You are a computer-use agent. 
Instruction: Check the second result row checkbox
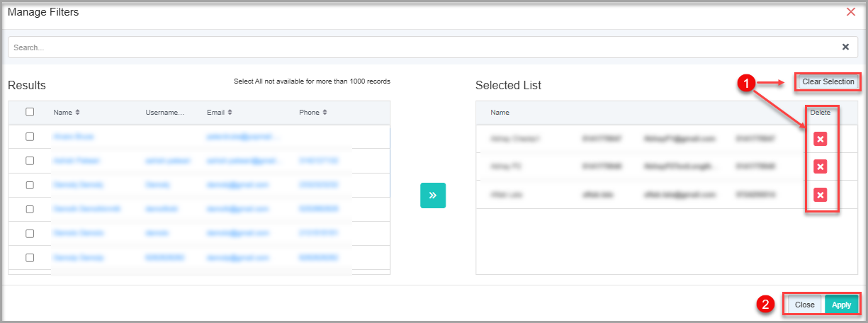[30, 161]
